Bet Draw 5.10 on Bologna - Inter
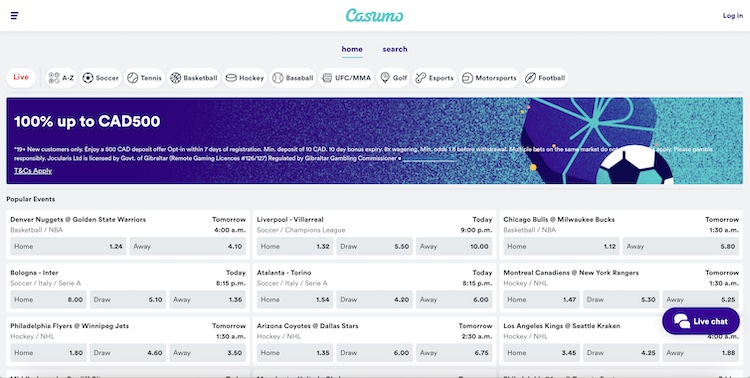 pyautogui.click(x=128, y=300)
